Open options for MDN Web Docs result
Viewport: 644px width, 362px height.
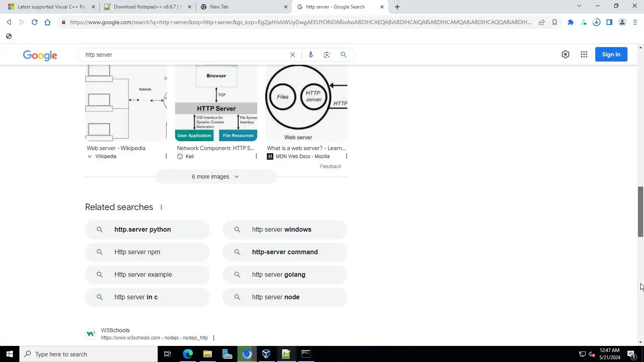point(346,156)
